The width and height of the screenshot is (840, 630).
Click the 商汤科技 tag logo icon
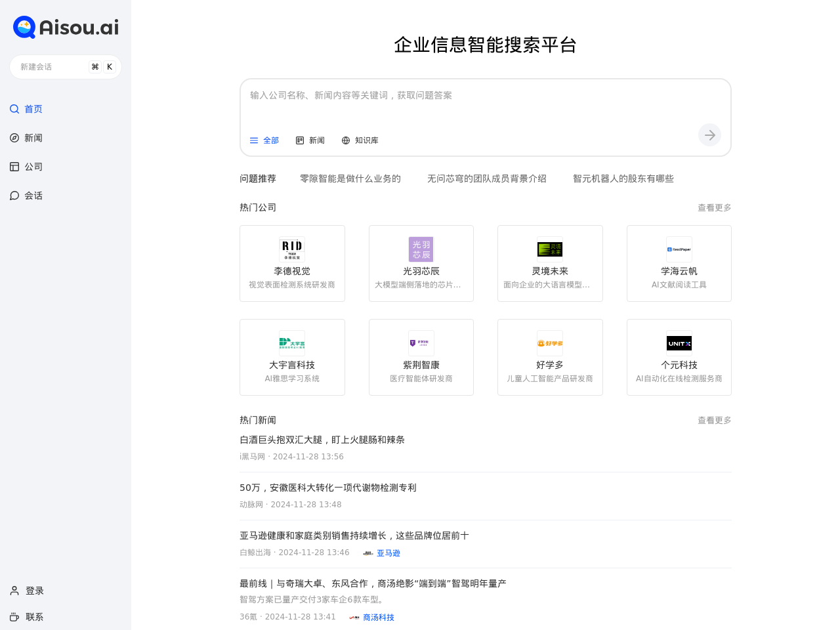click(354, 618)
